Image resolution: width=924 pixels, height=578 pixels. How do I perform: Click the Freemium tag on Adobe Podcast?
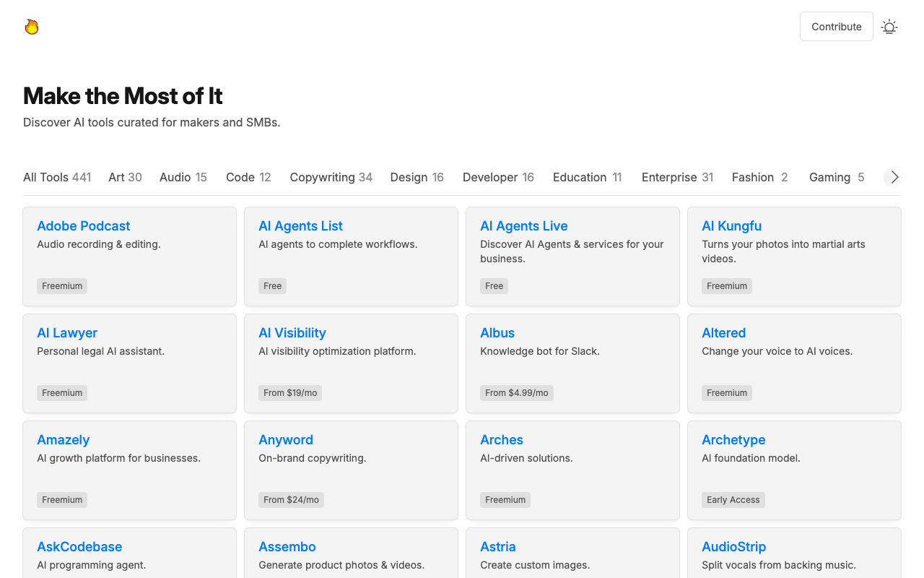[x=62, y=286]
